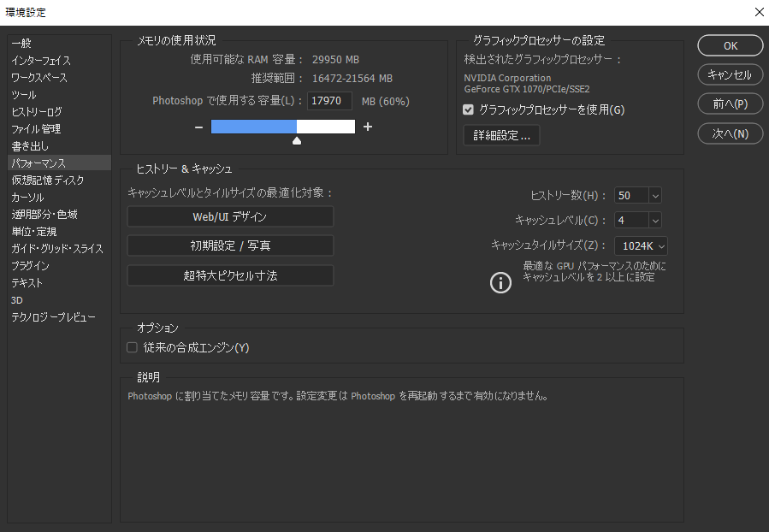Click the memory usage slider bar

pos(283,127)
